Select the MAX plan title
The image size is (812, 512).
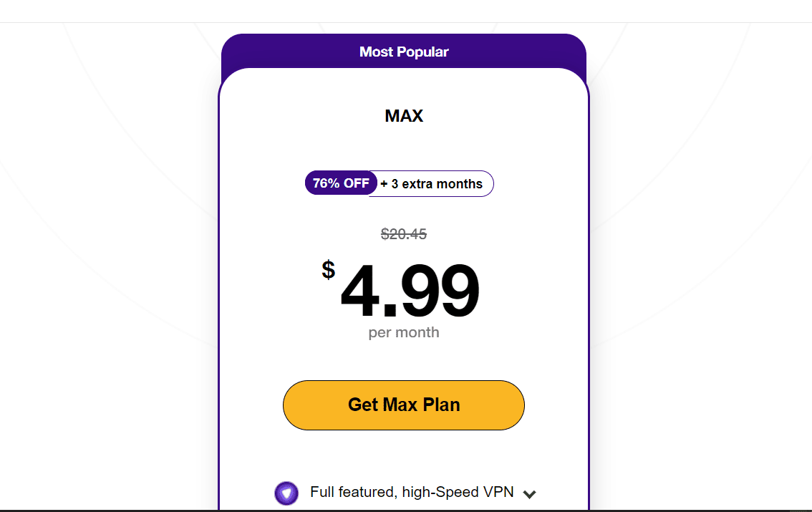click(403, 115)
